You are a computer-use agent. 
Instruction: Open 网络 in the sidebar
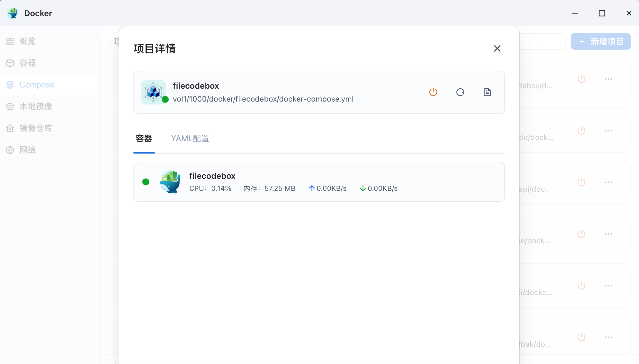coord(49,150)
